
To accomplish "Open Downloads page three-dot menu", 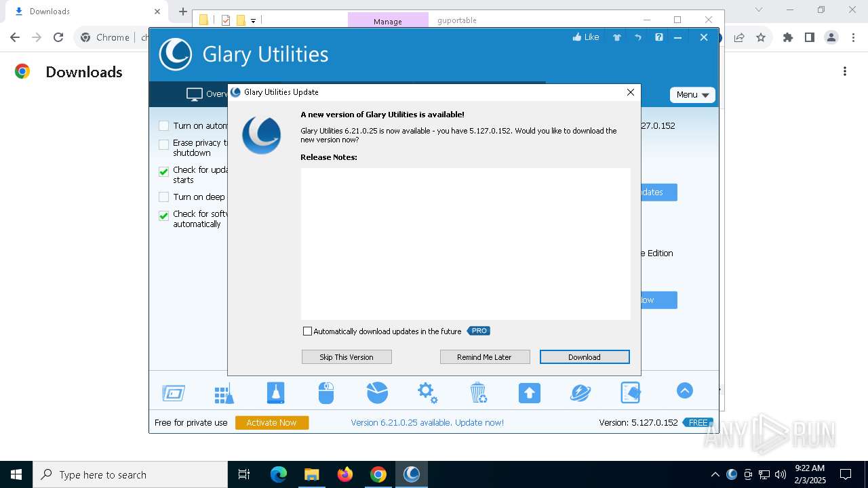I will [845, 71].
